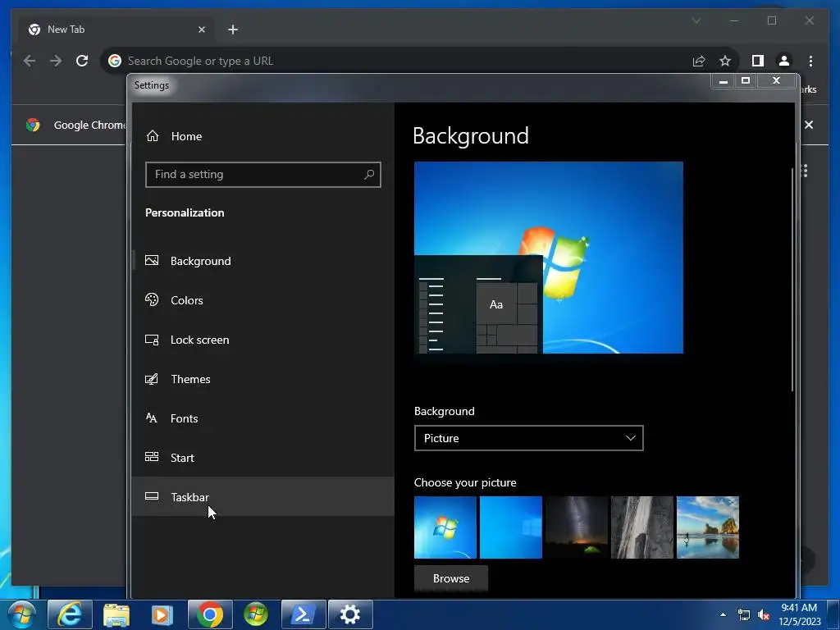Screen dimensions: 840x630
Task: Click the Home label in sidebar
Action: point(186,136)
